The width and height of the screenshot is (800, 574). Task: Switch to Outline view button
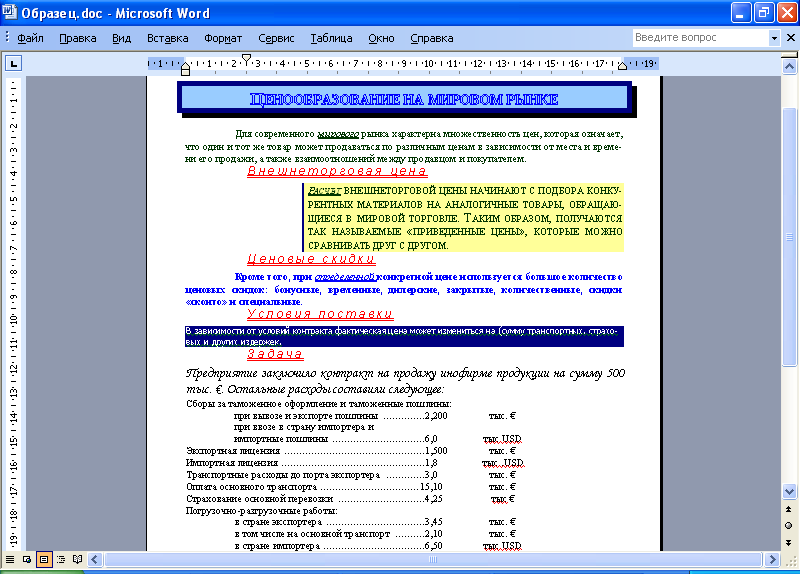pos(61,559)
